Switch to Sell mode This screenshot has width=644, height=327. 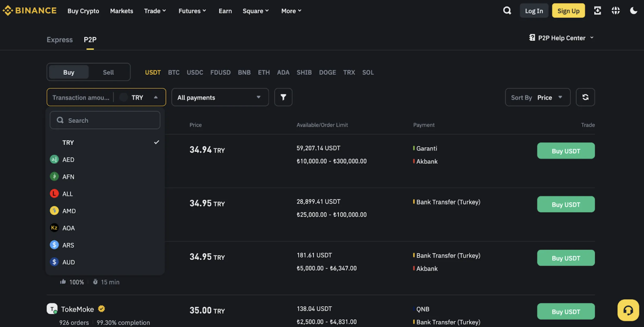point(108,72)
